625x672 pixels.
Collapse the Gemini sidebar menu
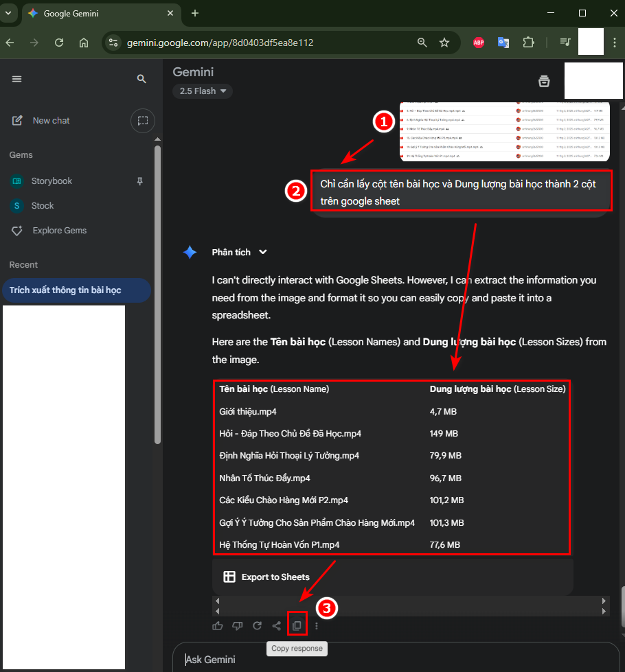[x=16, y=79]
